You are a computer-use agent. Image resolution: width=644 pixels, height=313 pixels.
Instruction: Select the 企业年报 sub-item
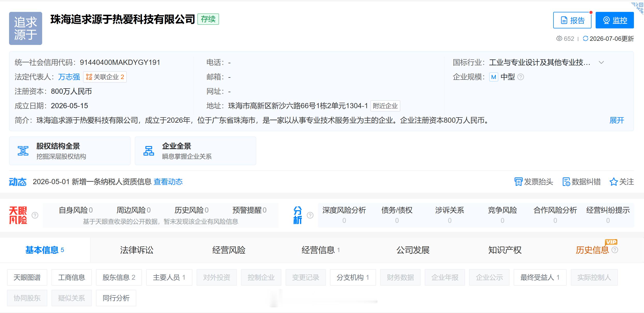[445, 277]
